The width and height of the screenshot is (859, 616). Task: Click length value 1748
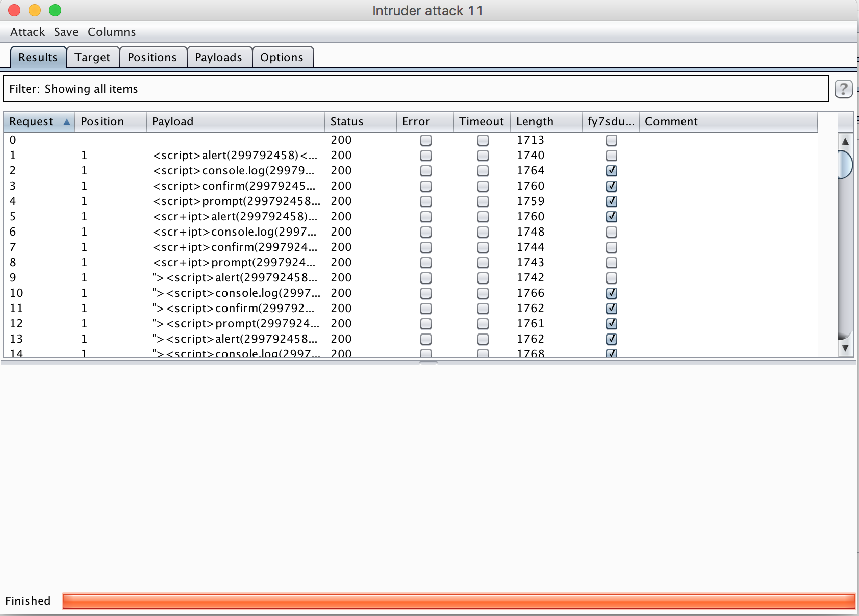pyautogui.click(x=530, y=232)
